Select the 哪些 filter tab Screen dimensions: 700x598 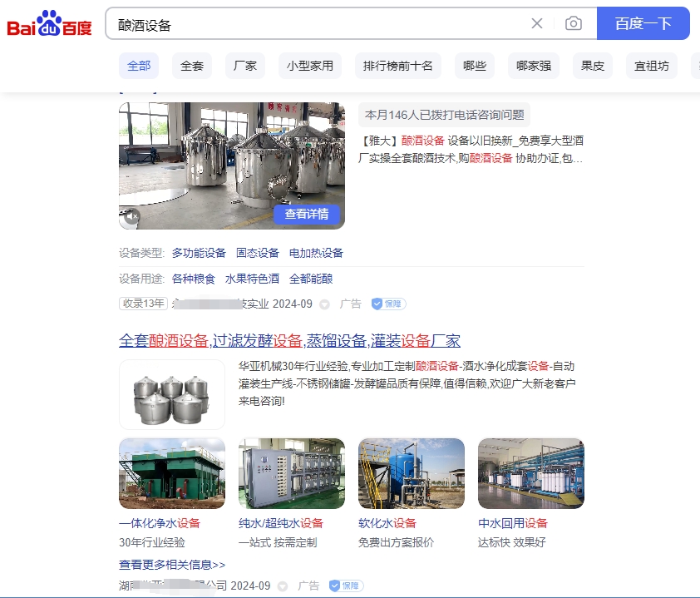coord(475,66)
